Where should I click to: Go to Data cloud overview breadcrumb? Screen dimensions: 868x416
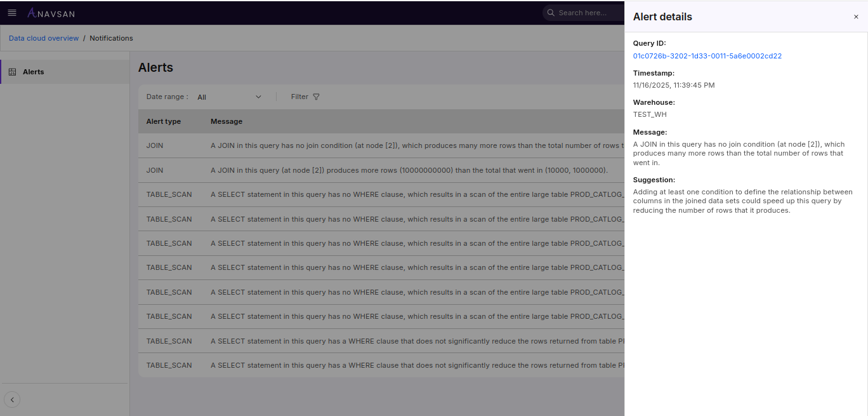pyautogui.click(x=44, y=38)
